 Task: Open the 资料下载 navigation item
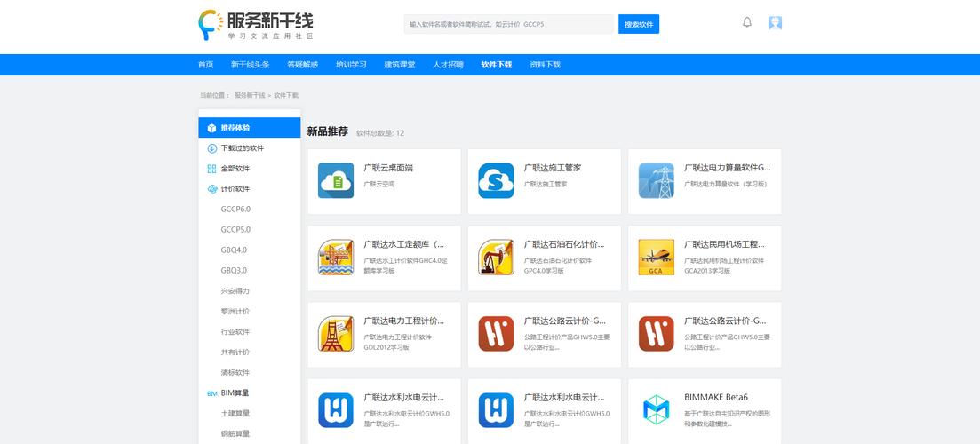pyautogui.click(x=545, y=64)
